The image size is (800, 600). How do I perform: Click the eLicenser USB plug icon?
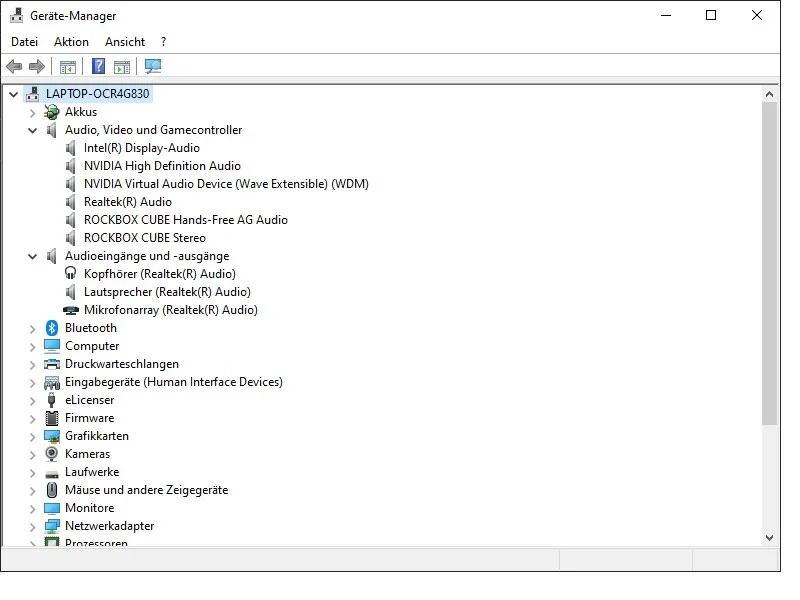coord(52,400)
